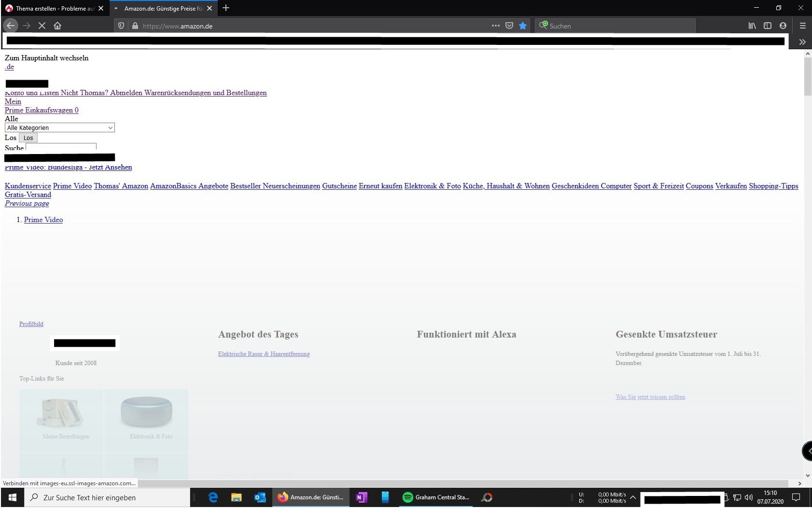Toggle the bookmark star for this page
812x508 pixels.
pos(523,26)
